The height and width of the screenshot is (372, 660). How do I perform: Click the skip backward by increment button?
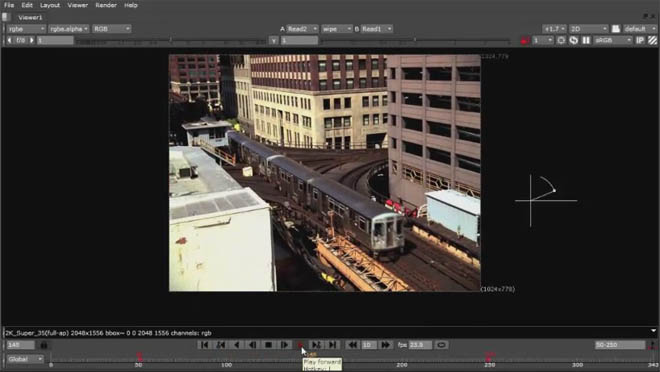(x=353, y=345)
